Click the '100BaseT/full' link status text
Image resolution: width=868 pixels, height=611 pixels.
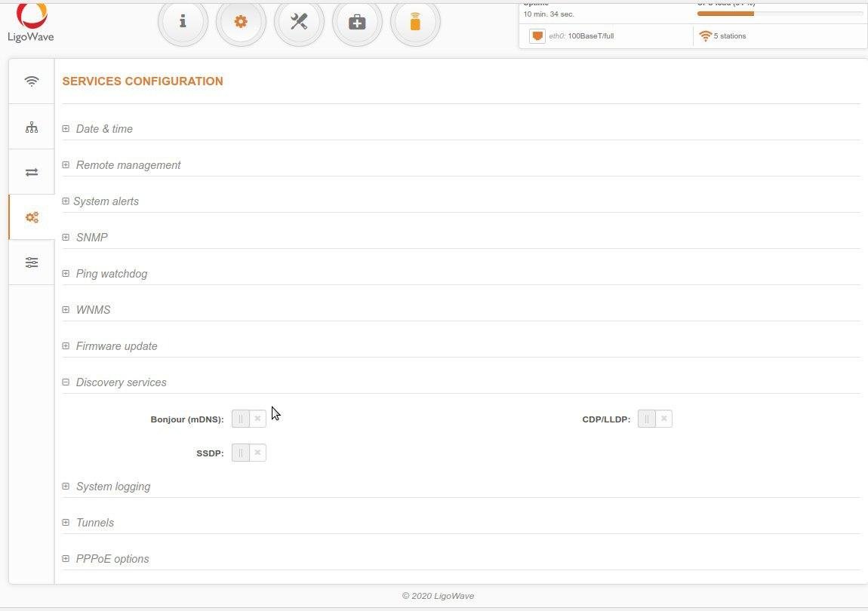point(591,36)
